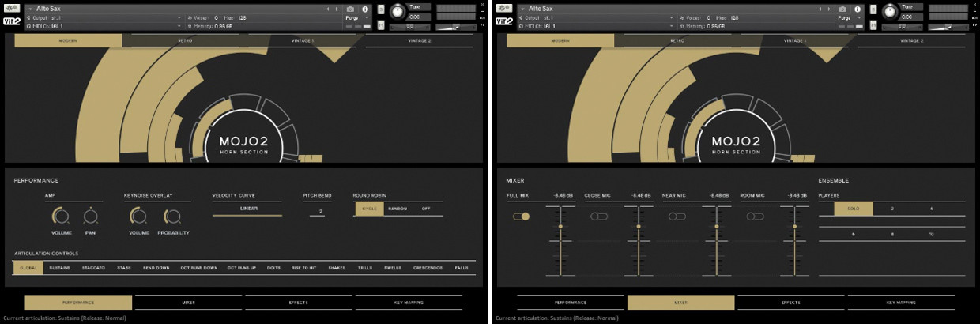Open the snapshot camera view in the Performance instance
Image resolution: width=980 pixels, height=324 pixels.
point(350,9)
